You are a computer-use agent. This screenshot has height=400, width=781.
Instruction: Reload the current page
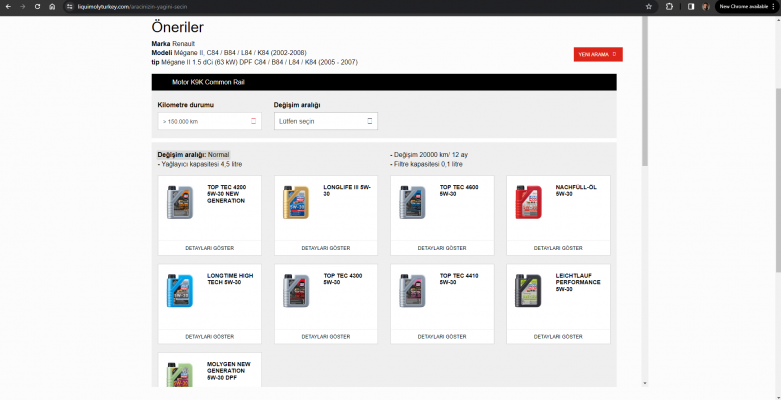(x=37, y=7)
